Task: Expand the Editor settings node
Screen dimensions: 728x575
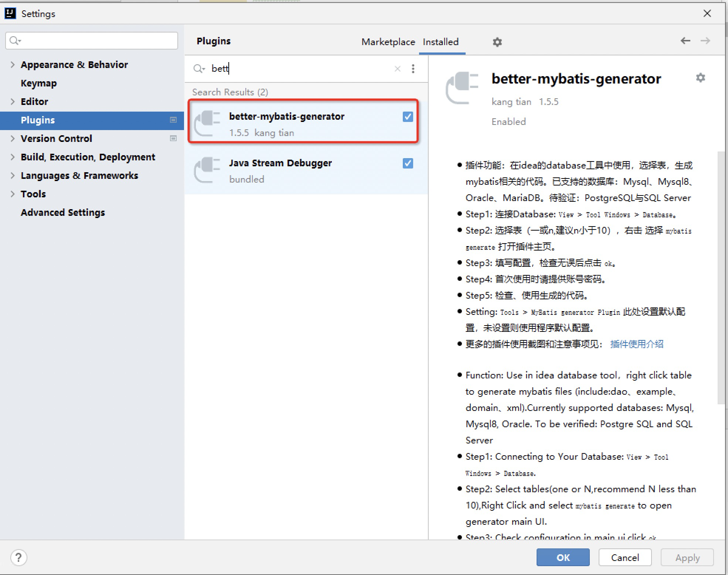Action: (x=13, y=102)
